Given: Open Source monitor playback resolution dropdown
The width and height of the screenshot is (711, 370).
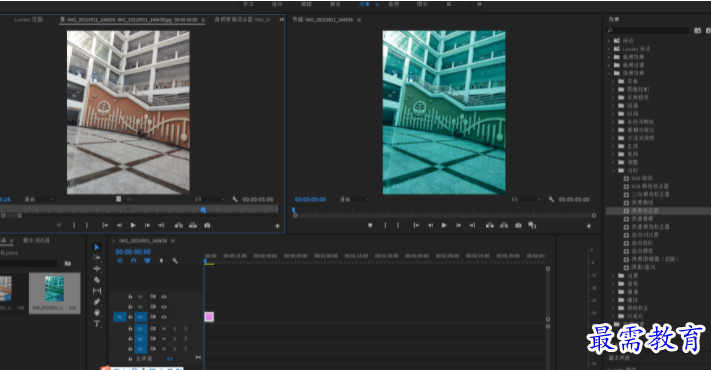Looking at the screenshot, I should (209, 199).
